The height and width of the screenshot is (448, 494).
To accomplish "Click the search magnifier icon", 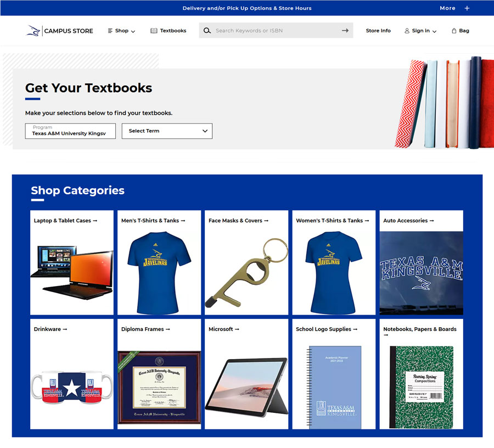I will pos(207,31).
